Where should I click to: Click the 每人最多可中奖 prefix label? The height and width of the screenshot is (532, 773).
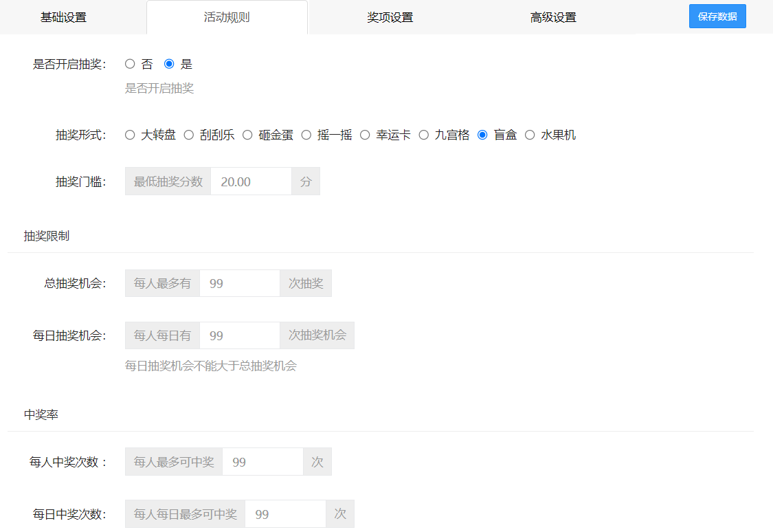174,461
